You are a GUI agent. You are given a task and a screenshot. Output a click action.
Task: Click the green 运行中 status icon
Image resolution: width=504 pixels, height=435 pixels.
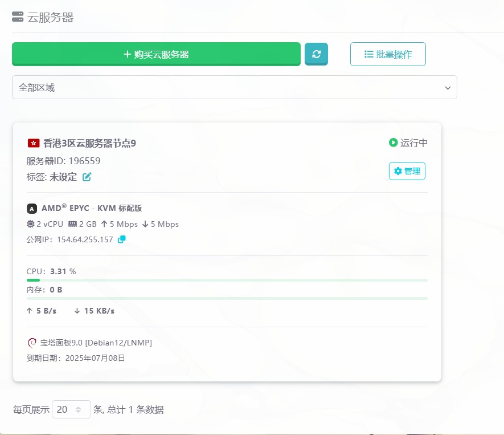point(393,142)
